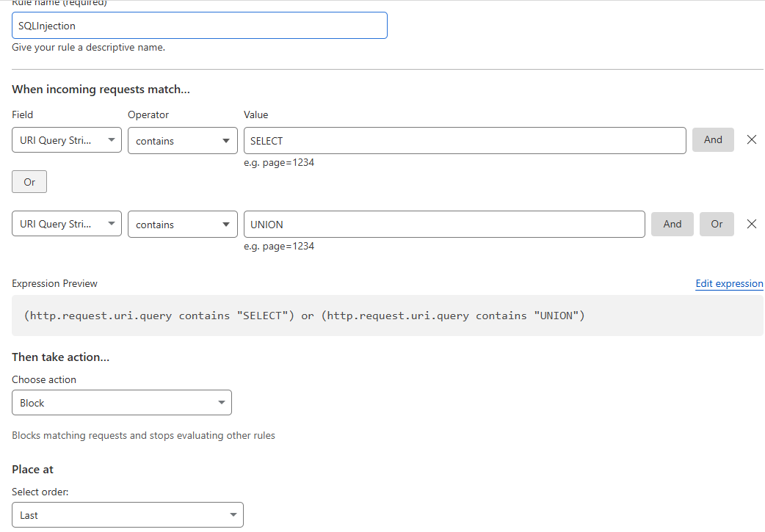765x532 pixels.
Task: Click the chevron on the Block action selector
Action: point(221,402)
